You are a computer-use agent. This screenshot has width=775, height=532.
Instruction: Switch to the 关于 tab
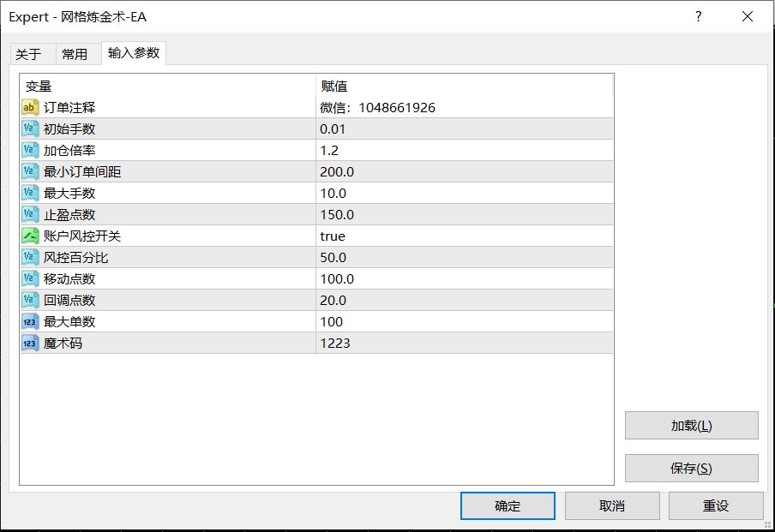coord(28,54)
